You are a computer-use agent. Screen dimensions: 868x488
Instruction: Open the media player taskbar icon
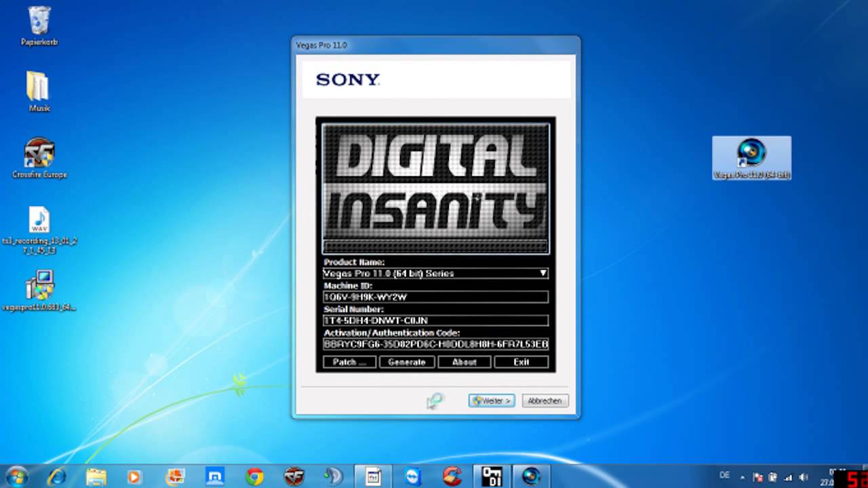click(x=134, y=476)
